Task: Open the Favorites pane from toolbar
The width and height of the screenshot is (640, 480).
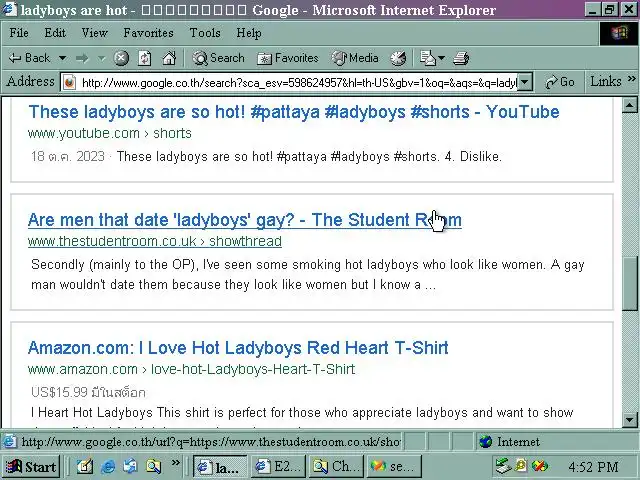Action: point(288,58)
